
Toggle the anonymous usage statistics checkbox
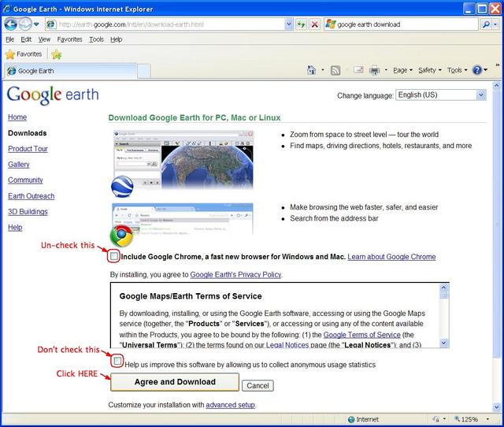pos(117,361)
